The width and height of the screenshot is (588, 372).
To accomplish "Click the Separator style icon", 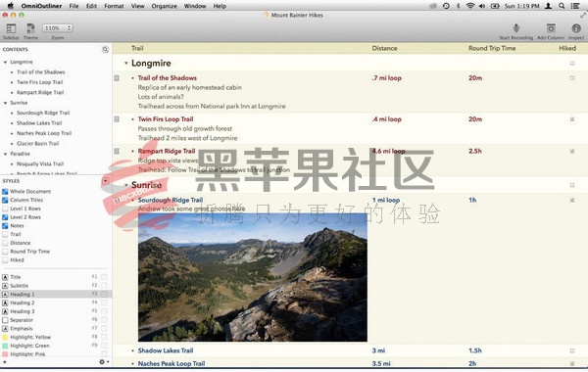I will click(x=5, y=320).
